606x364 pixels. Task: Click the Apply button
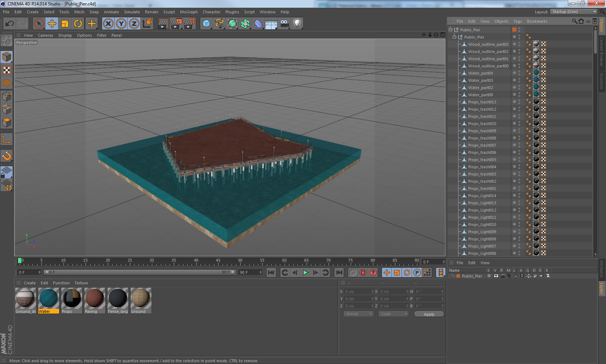pyautogui.click(x=429, y=314)
